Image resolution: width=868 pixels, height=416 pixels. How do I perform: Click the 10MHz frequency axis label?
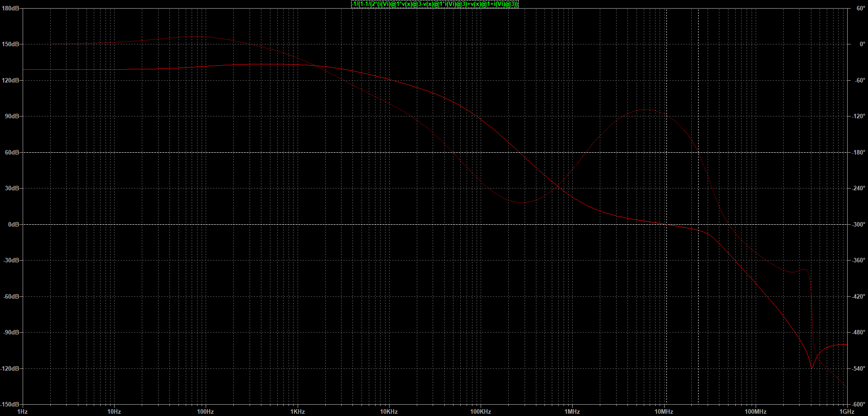664,411
